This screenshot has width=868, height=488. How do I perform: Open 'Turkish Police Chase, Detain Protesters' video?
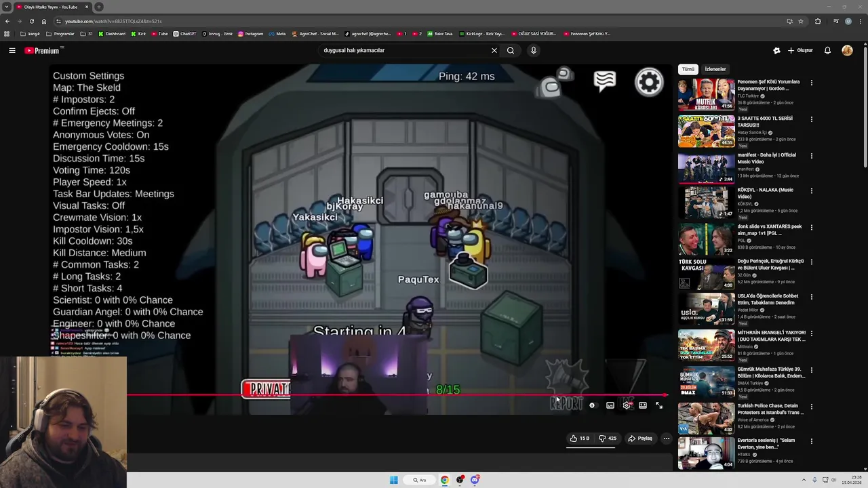point(706,418)
